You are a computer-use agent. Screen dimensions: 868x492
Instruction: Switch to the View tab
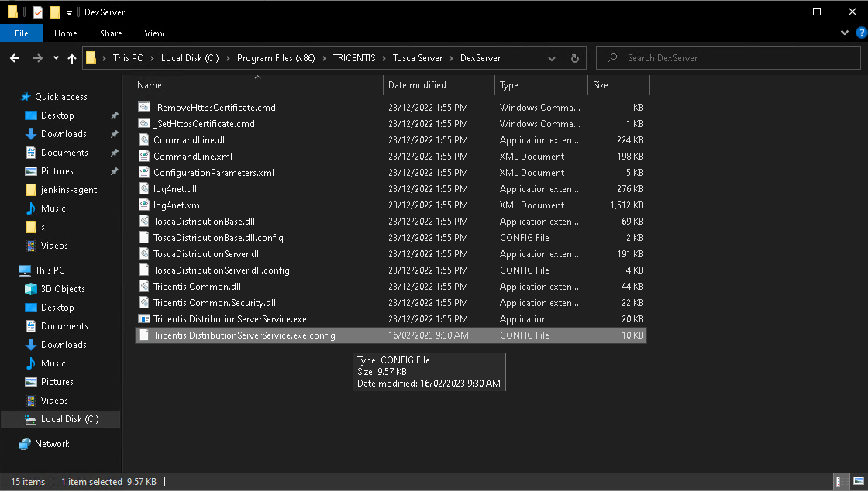[x=154, y=33]
